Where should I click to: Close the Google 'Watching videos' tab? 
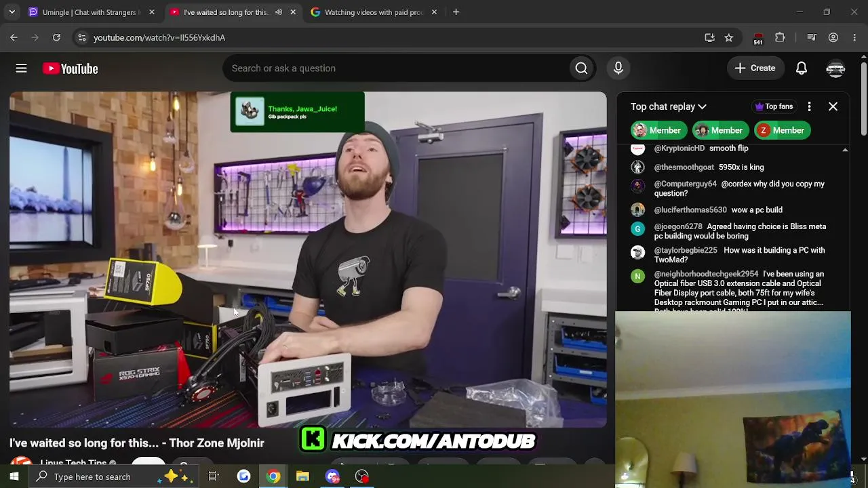(434, 12)
